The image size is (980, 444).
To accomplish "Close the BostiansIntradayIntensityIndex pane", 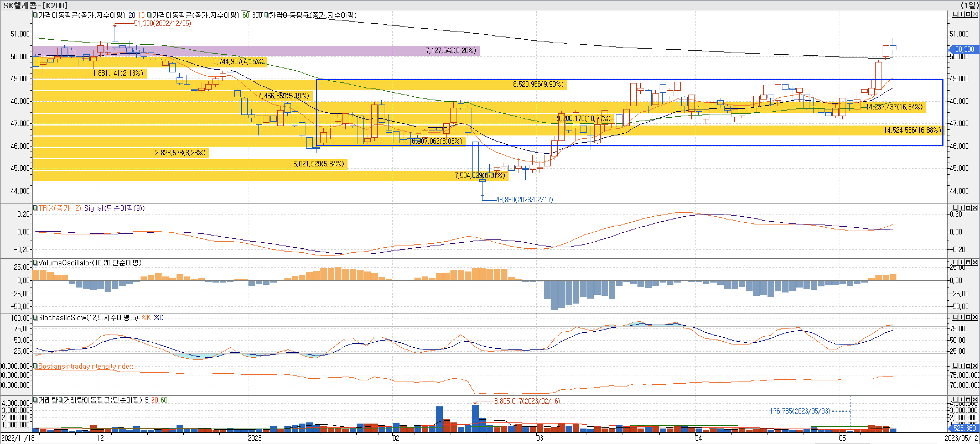I will (975, 366).
